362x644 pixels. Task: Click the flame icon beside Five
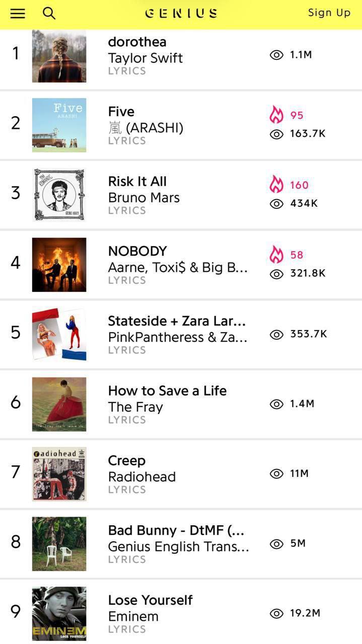[x=276, y=115]
